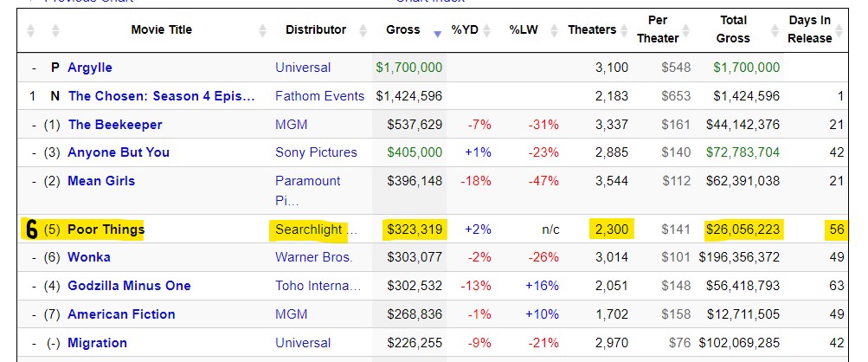Image resolution: width=868 pixels, height=362 pixels.
Task: Click the Sony Pictures distributor link
Action: point(316,152)
